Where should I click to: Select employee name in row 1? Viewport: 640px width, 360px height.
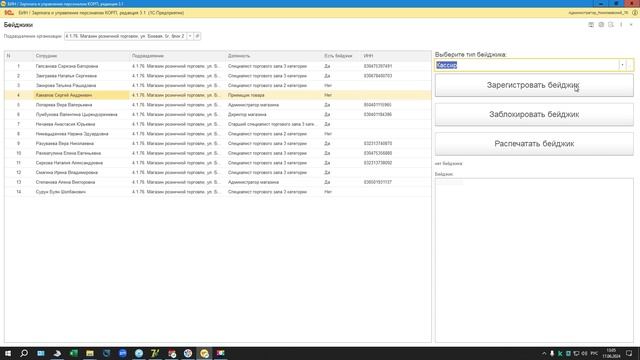67,66
